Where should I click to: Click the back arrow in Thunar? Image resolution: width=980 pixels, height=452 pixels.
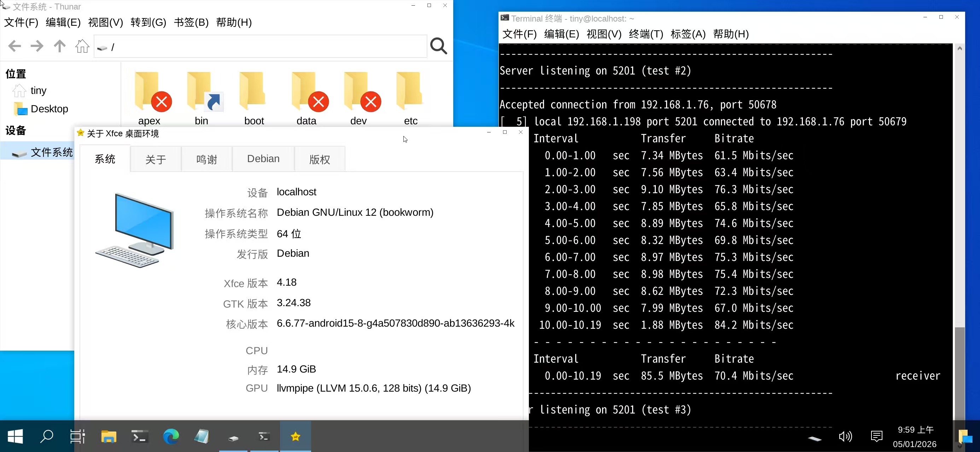pyautogui.click(x=14, y=46)
